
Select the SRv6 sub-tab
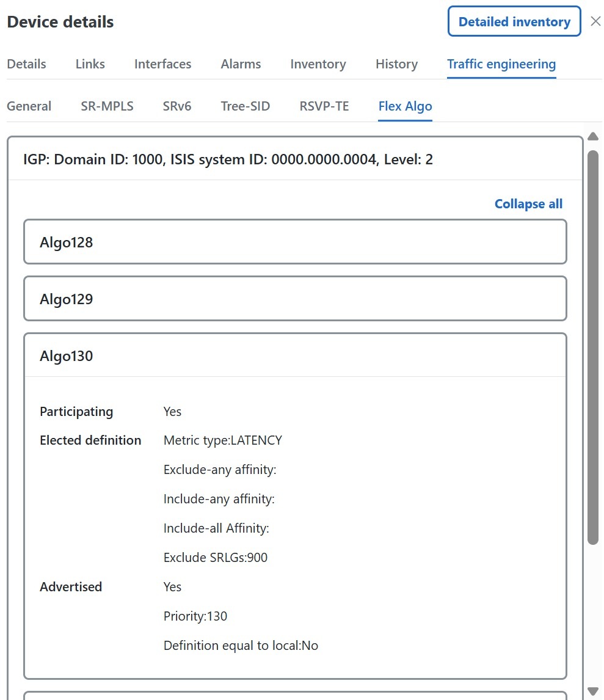click(x=176, y=106)
